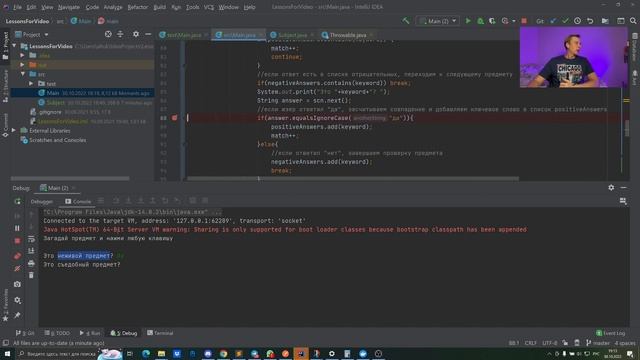This screenshot has width=640, height=360.
Task: Select Subject class in project tree
Action: click(x=56, y=102)
